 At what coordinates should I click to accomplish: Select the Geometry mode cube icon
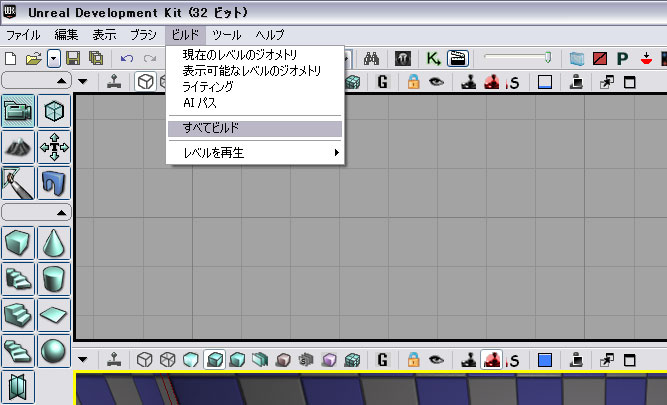click(x=54, y=111)
